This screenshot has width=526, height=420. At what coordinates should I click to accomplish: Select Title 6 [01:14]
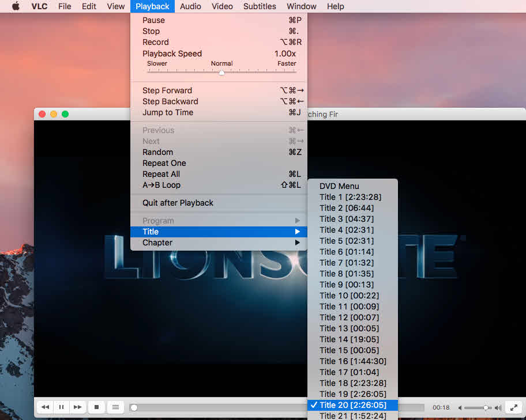click(x=352, y=252)
